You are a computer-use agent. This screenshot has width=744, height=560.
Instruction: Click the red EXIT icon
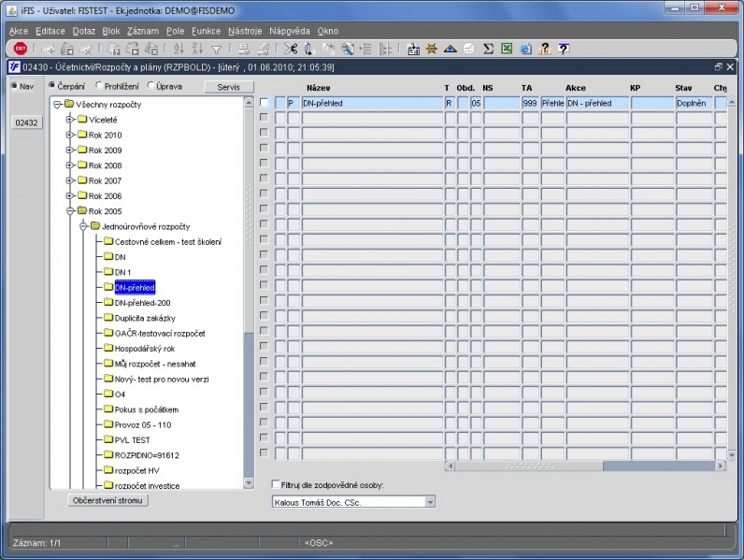21,49
